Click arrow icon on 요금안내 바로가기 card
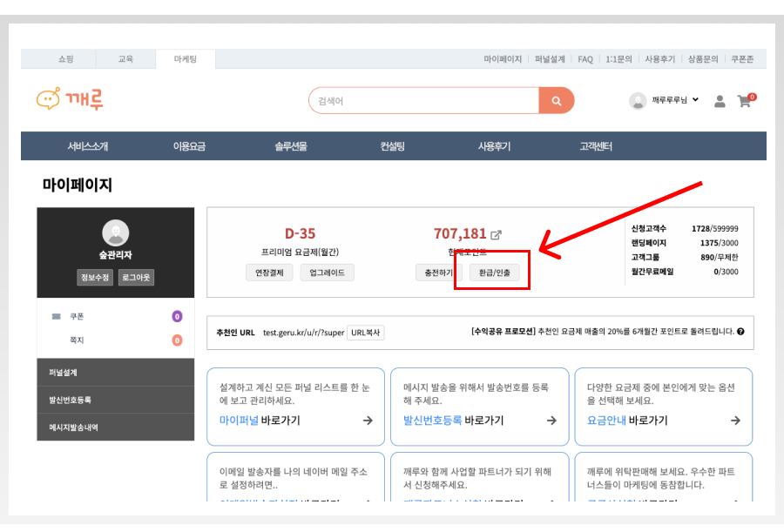This screenshot has width=784, height=532. coord(735,421)
